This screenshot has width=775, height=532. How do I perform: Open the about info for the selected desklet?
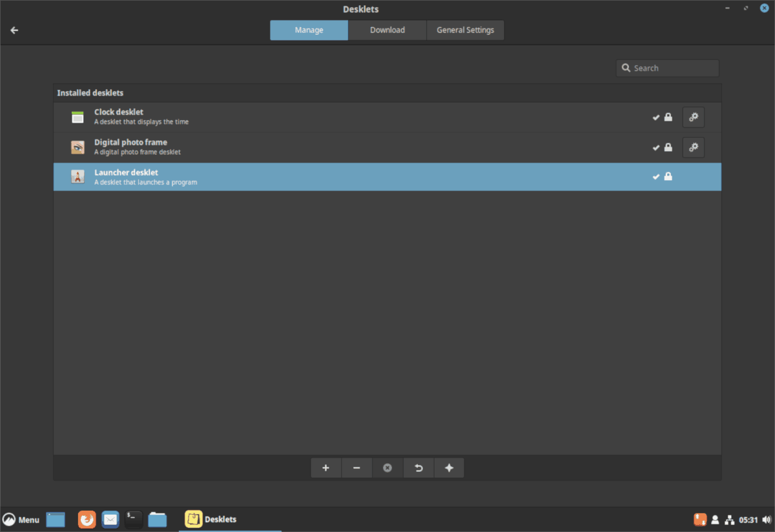tap(449, 467)
